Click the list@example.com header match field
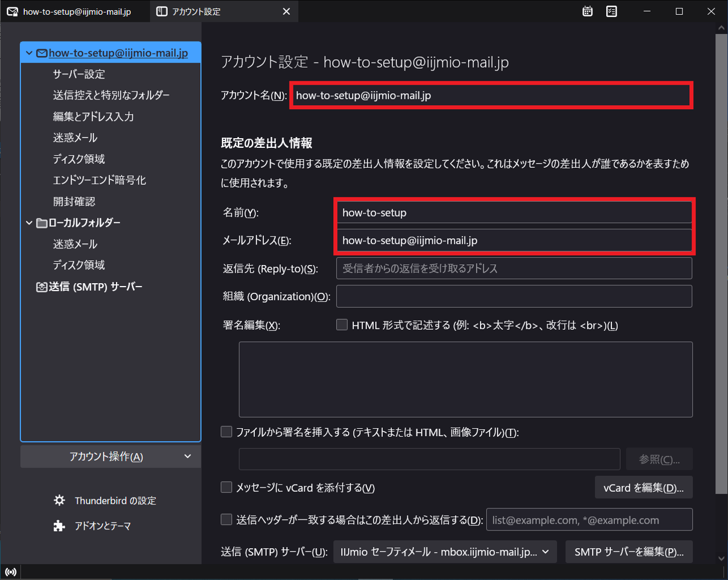 point(589,520)
